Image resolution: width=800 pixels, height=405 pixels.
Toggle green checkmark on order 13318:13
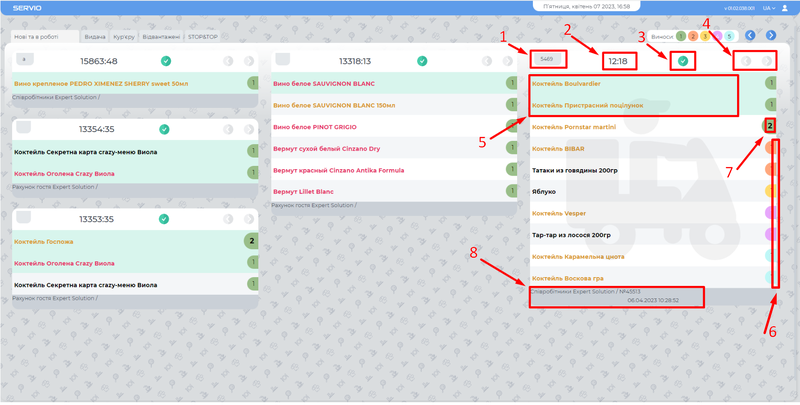(x=421, y=61)
